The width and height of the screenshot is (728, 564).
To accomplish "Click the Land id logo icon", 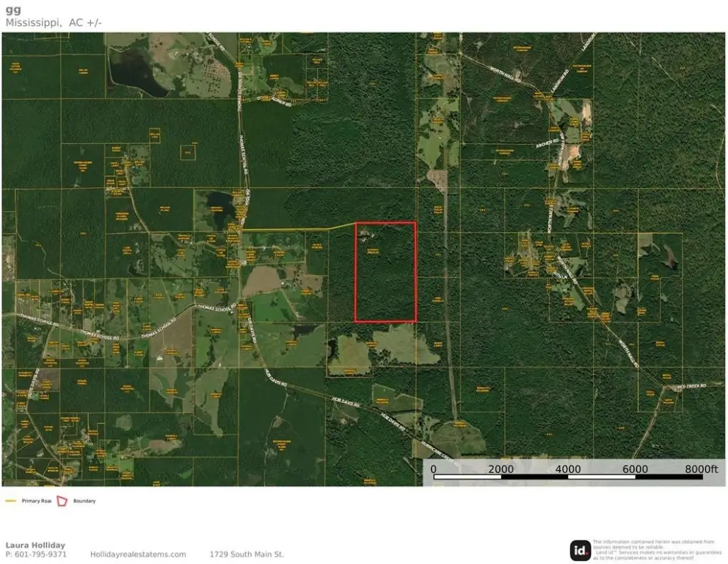I will tap(580, 550).
